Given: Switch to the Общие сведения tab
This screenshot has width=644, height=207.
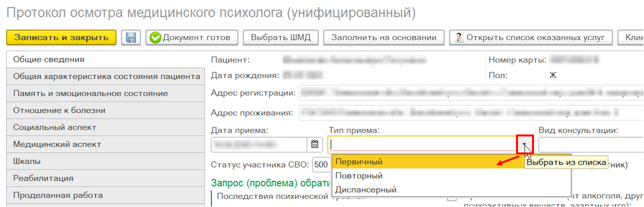Looking at the screenshot, I should click(49, 59).
